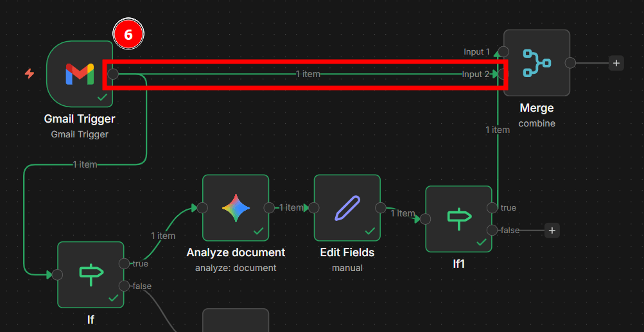Click the 'manual' subtitle under Edit Fields

point(347,268)
